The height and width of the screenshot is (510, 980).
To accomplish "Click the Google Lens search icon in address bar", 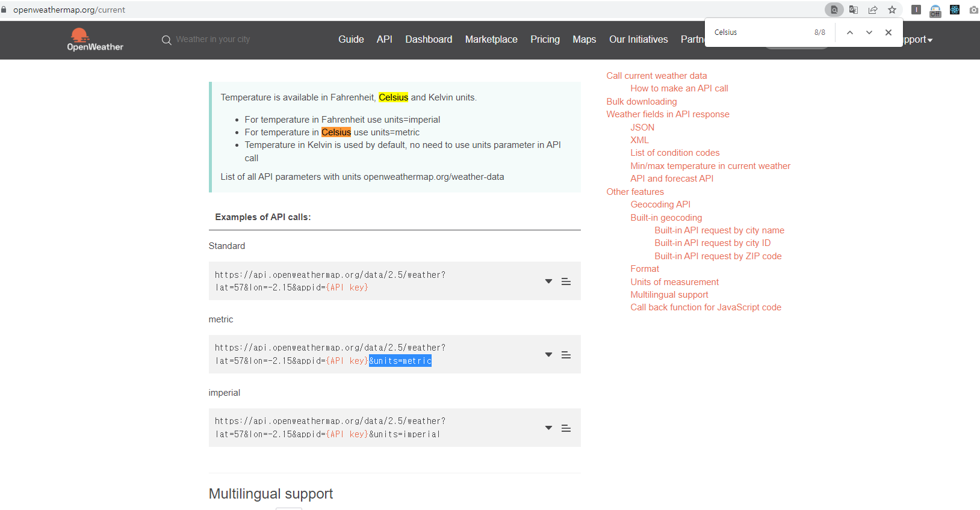I will [834, 10].
